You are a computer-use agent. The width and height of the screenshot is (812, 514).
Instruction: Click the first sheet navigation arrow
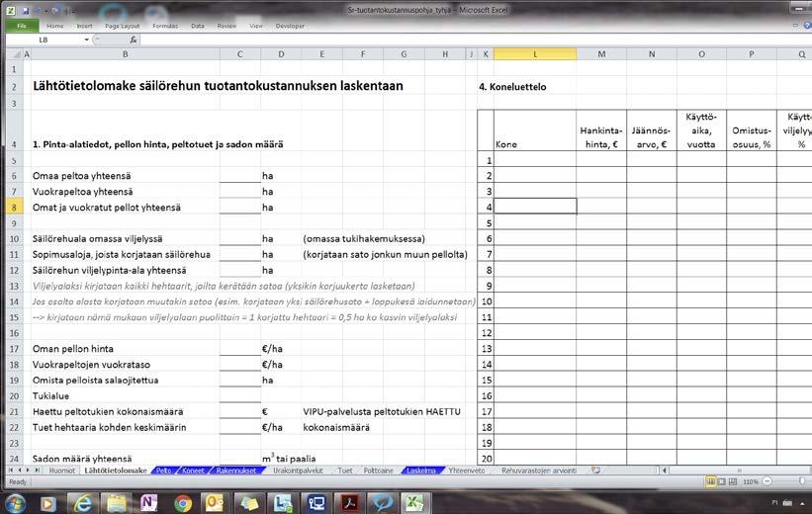10,470
